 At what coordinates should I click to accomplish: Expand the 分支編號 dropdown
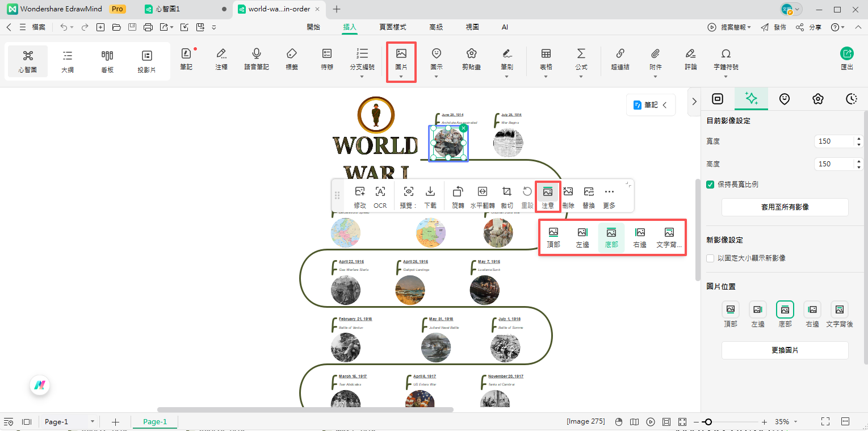click(x=362, y=76)
